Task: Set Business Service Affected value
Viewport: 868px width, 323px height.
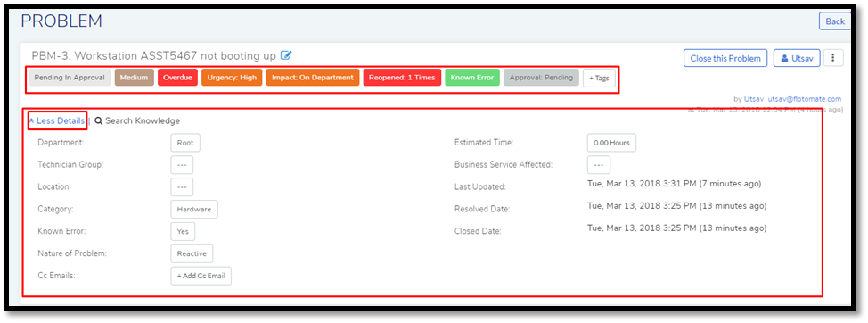Action: (598, 164)
